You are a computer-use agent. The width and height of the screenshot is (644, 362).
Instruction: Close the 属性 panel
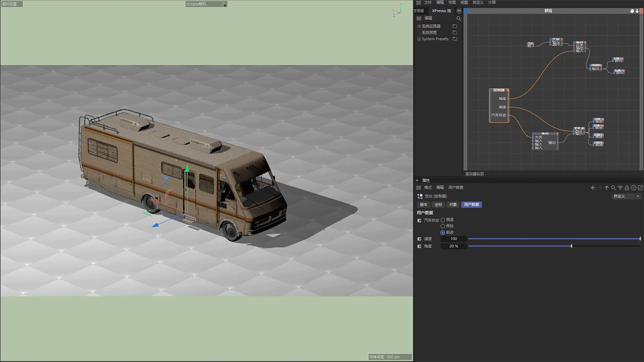pyautogui.click(x=417, y=180)
